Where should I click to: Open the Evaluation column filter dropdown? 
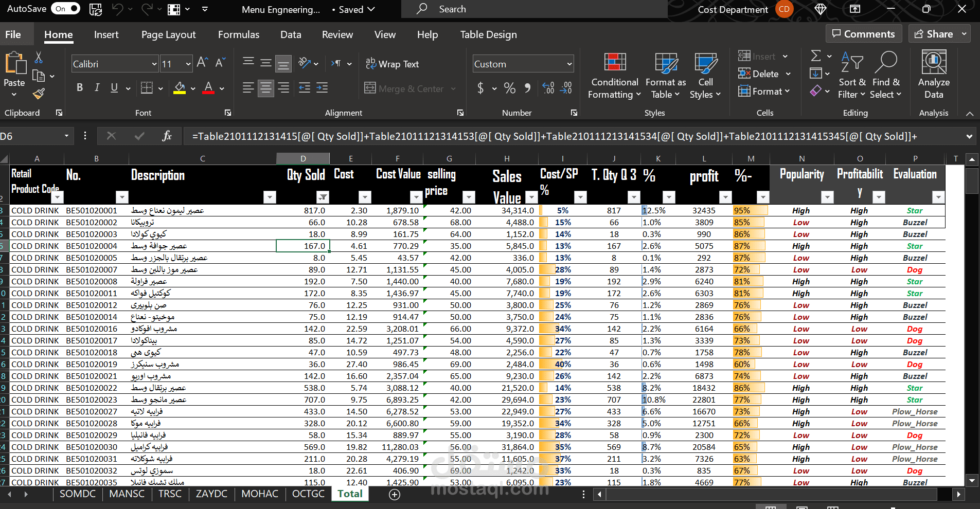pyautogui.click(x=938, y=197)
